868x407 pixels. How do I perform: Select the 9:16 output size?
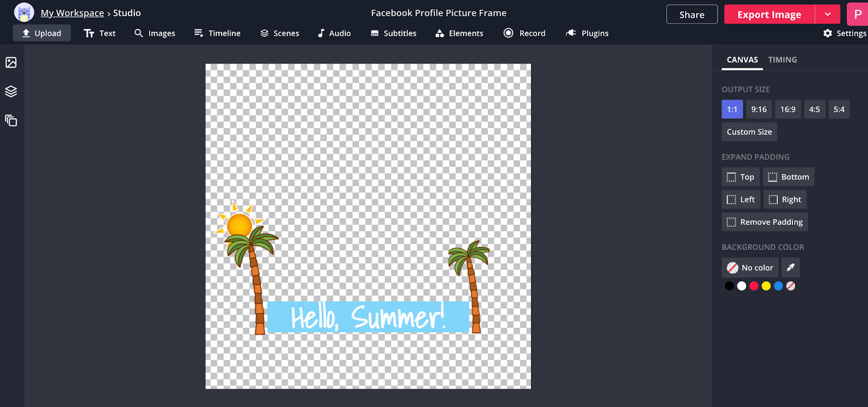tap(759, 109)
